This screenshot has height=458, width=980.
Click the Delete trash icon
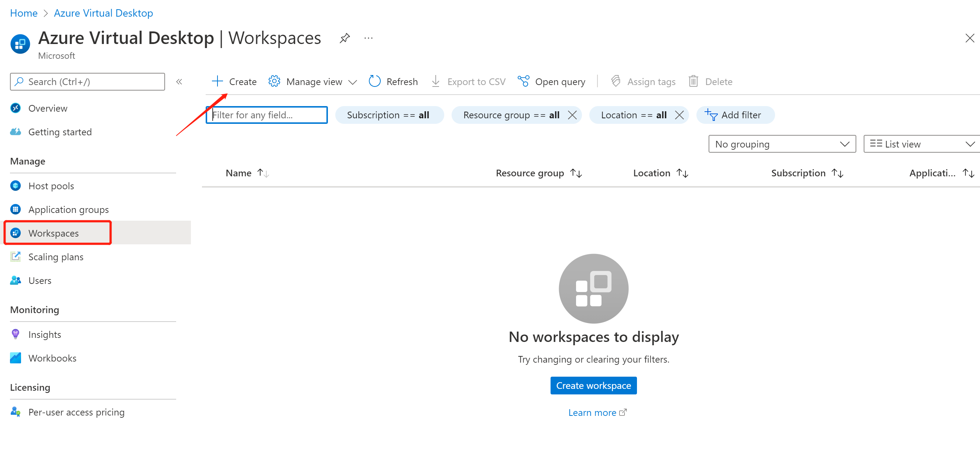[710, 81]
